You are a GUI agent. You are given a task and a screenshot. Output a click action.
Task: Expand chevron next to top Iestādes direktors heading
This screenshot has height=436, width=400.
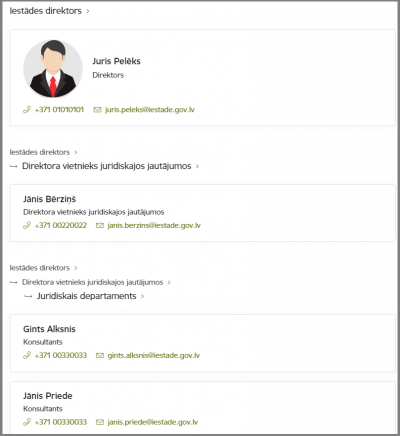pos(88,11)
